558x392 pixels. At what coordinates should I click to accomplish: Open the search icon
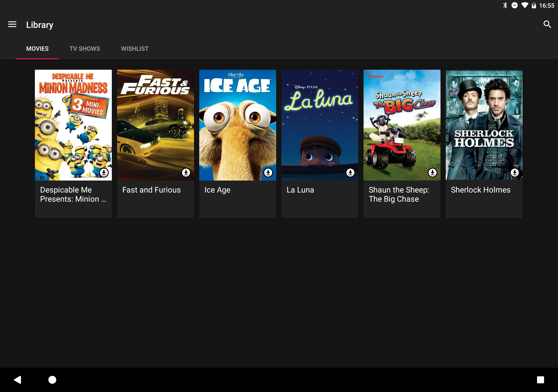coord(547,24)
